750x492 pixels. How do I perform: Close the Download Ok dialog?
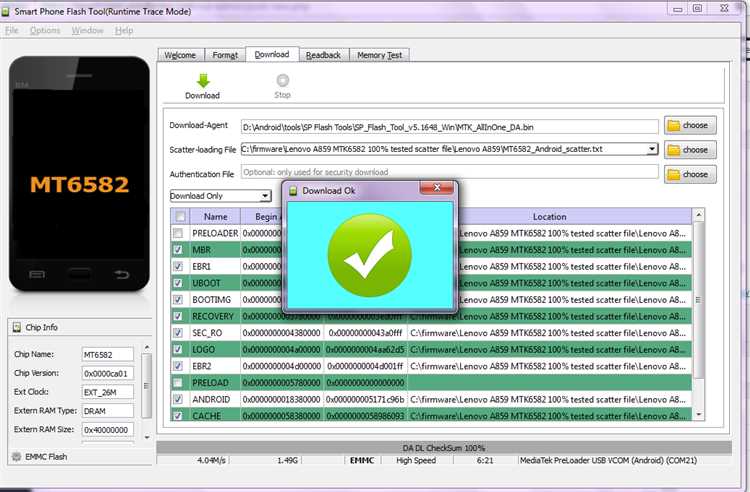[437, 189]
